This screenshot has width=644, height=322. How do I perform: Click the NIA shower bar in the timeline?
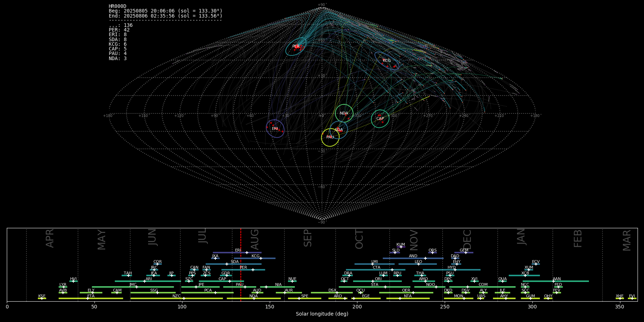[278, 287]
